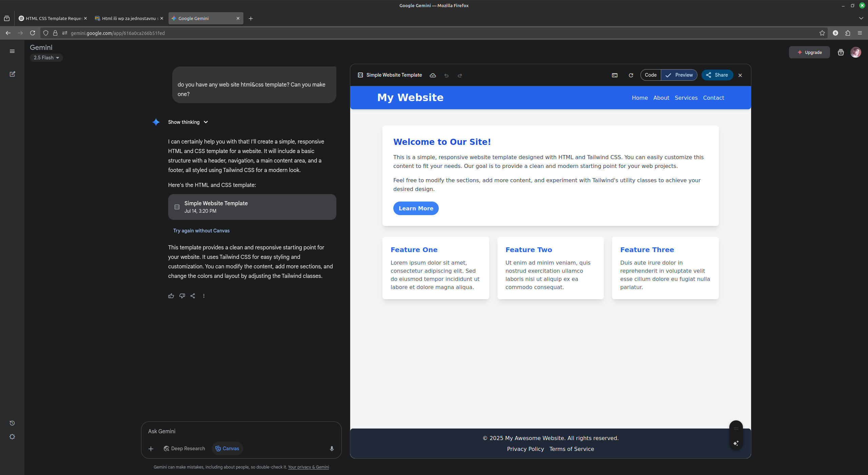Click the My Website header title

[410, 97]
